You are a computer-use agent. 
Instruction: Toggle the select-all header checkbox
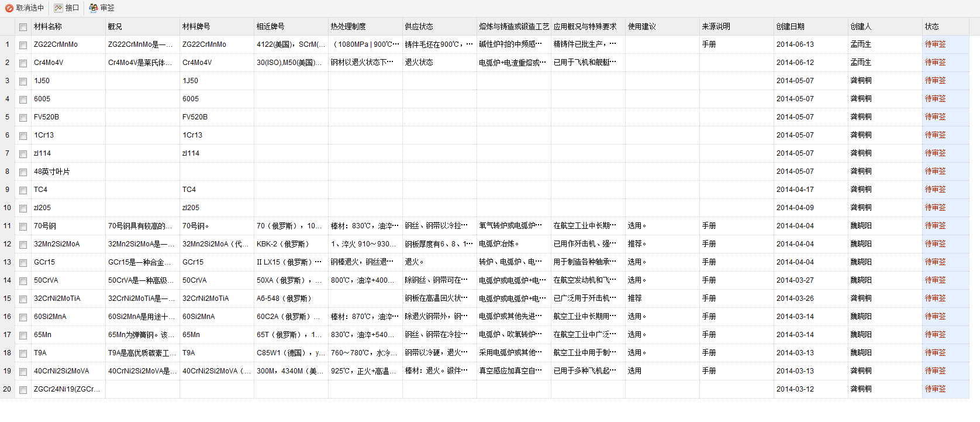[23, 27]
